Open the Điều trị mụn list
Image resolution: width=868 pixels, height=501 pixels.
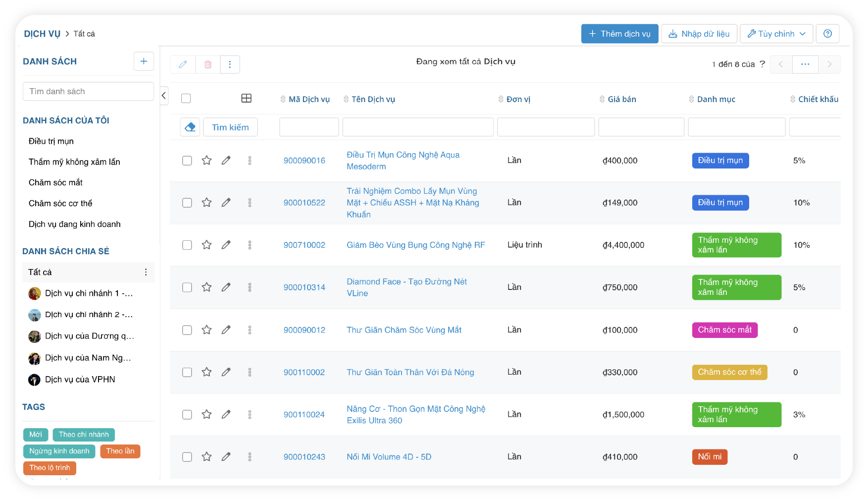click(x=51, y=141)
